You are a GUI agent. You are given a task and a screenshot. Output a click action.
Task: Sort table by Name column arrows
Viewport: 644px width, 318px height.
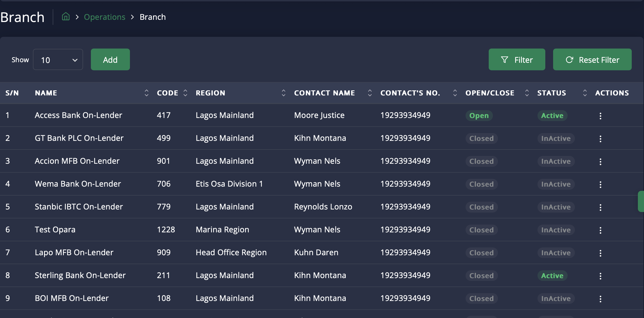click(x=146, y=93)
